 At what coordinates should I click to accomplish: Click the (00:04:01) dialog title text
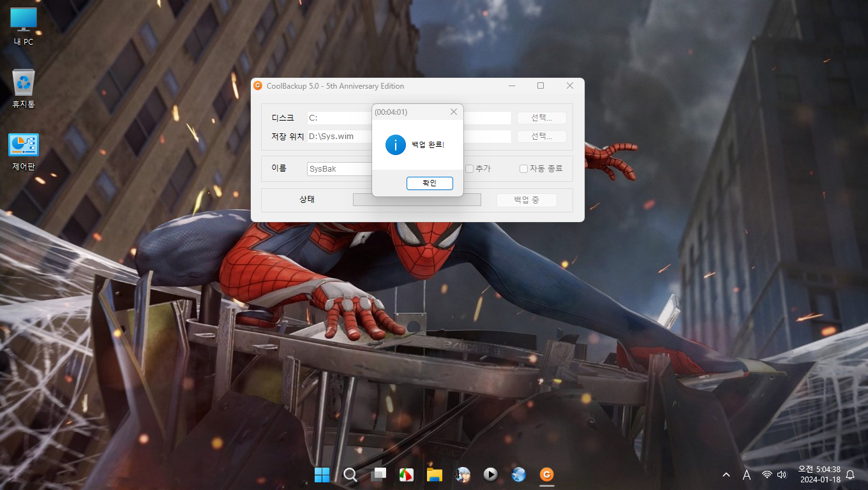click(x=391, y=112)
